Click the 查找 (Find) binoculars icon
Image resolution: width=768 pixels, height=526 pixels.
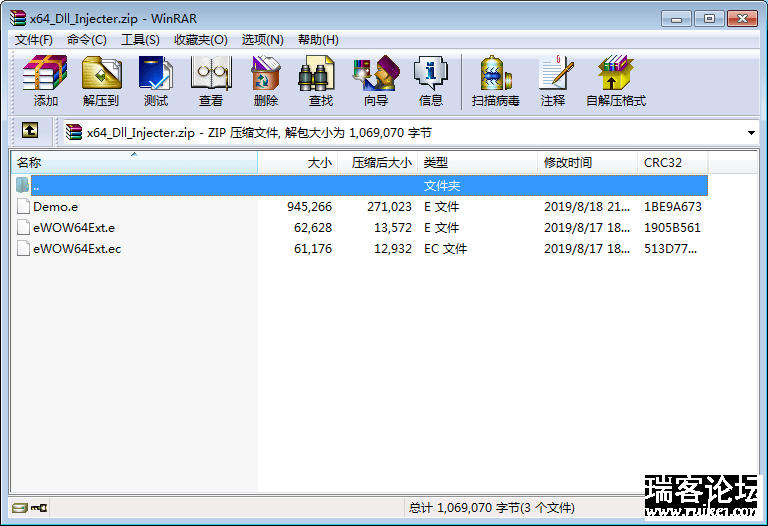pyautogui.click(x=316, y=72)
